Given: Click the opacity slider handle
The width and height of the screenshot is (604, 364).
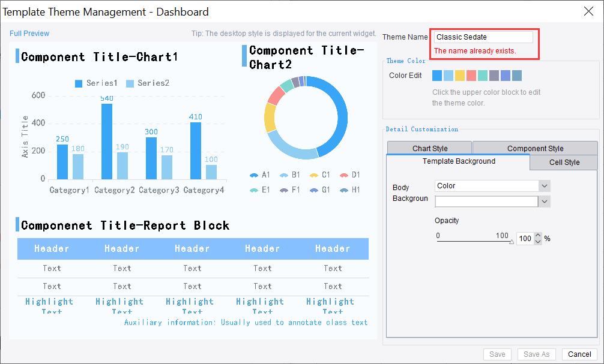Looking at the screenshot, I should point(512,242).
